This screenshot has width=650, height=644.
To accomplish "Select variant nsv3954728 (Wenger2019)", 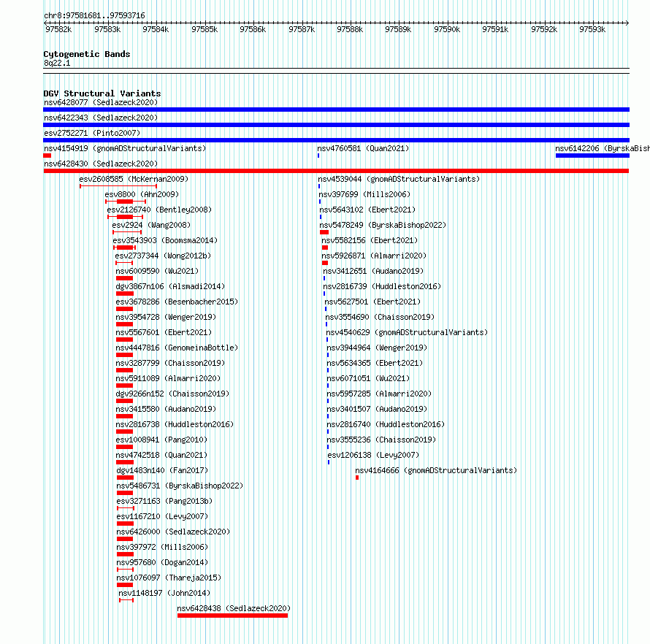I will pos(166,317).
